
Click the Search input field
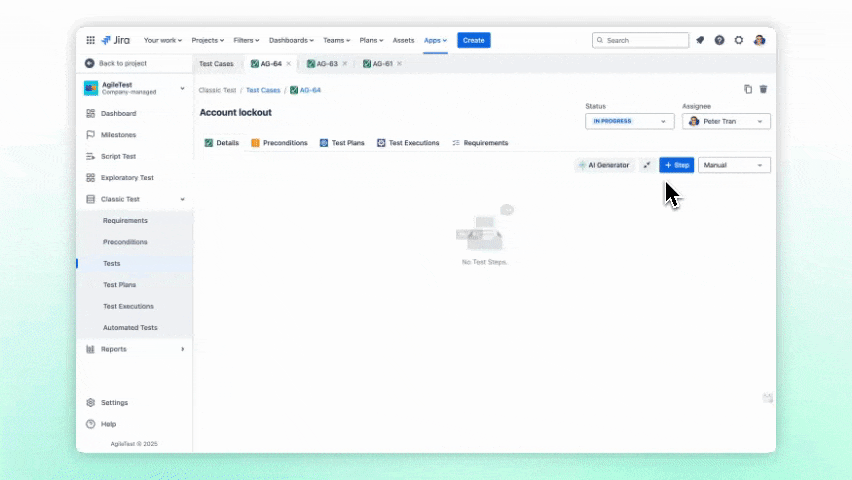coord(640,40)
